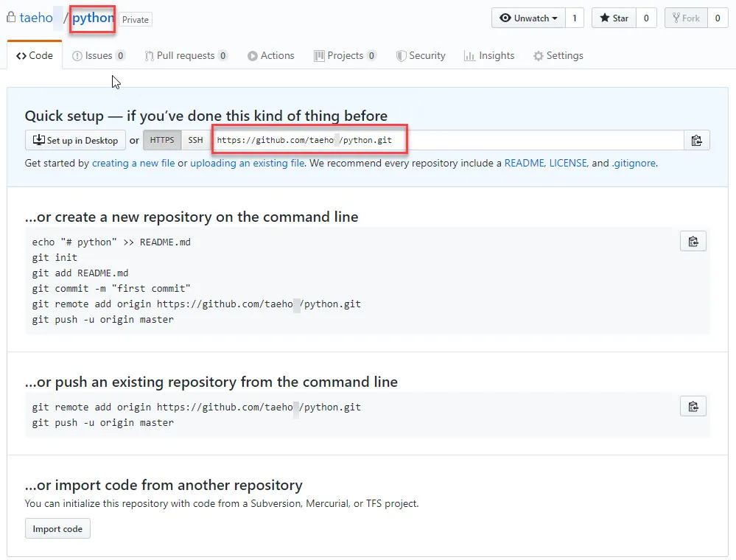Star this repository
Image resolution: width=736 pixels, height=560 pixels.
613,18
